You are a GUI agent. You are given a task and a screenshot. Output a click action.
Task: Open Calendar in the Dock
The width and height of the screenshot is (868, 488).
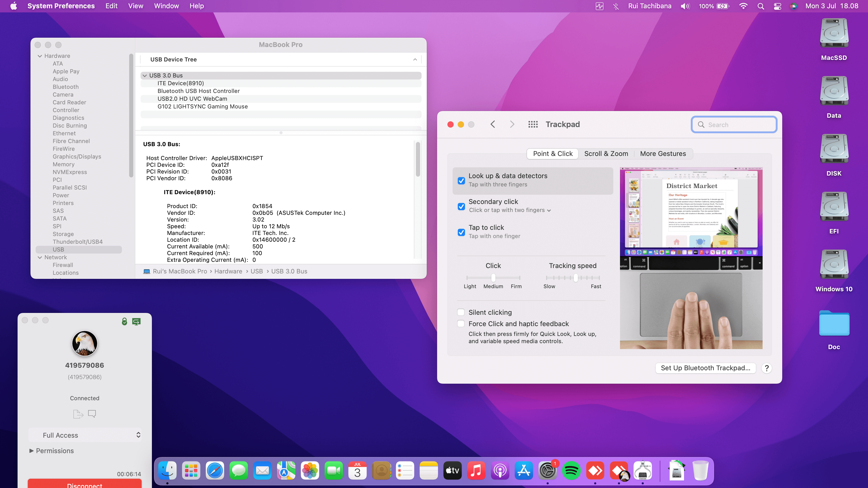tap(358, 470)
